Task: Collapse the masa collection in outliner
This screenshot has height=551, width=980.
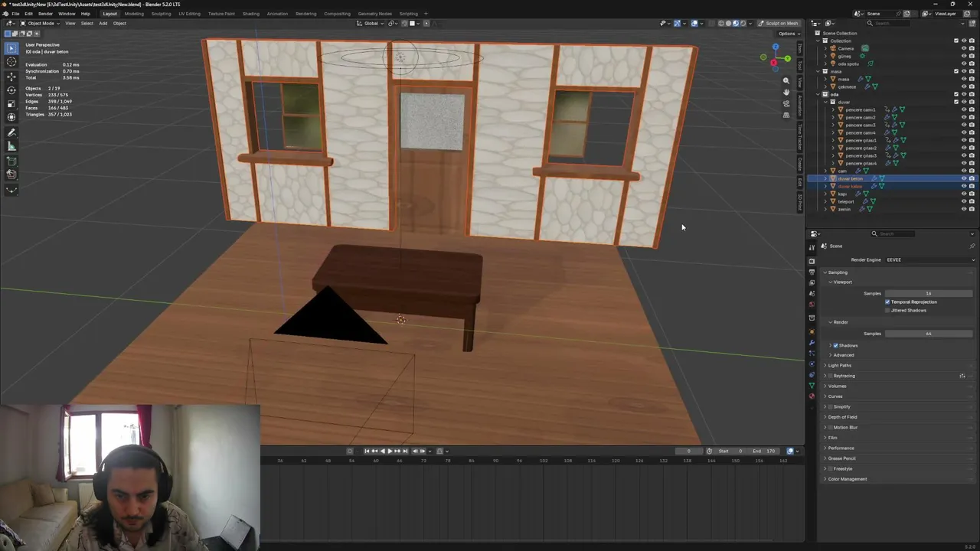Action: (x=818, y=71)
